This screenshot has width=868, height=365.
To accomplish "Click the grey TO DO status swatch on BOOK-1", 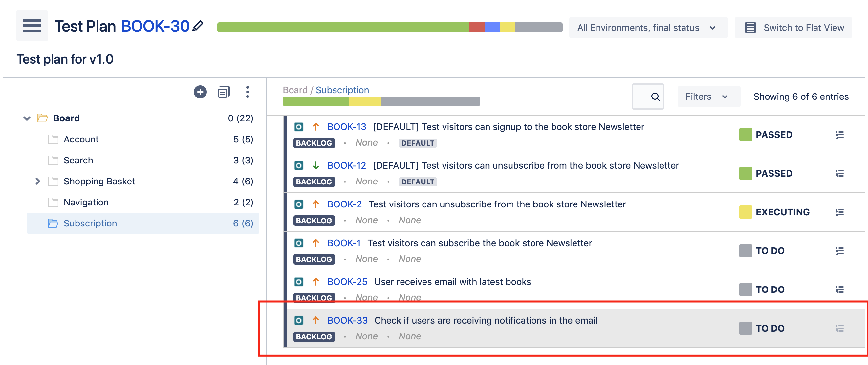I will (745, 251).
